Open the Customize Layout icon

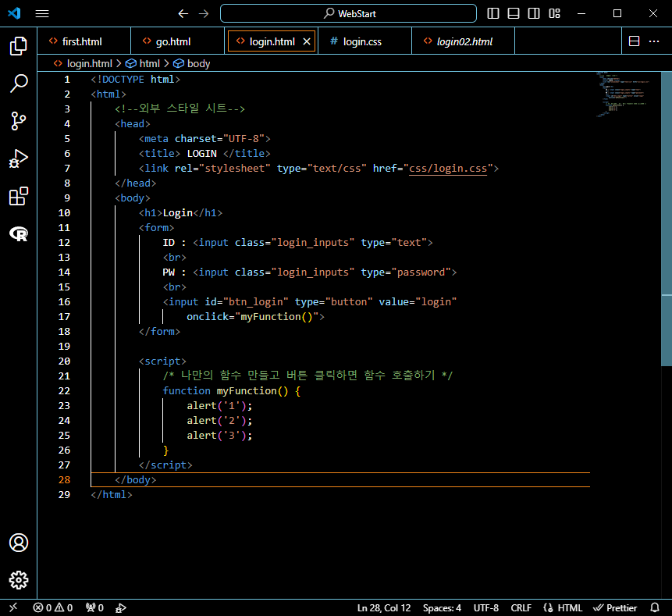(x=555, y=14)
